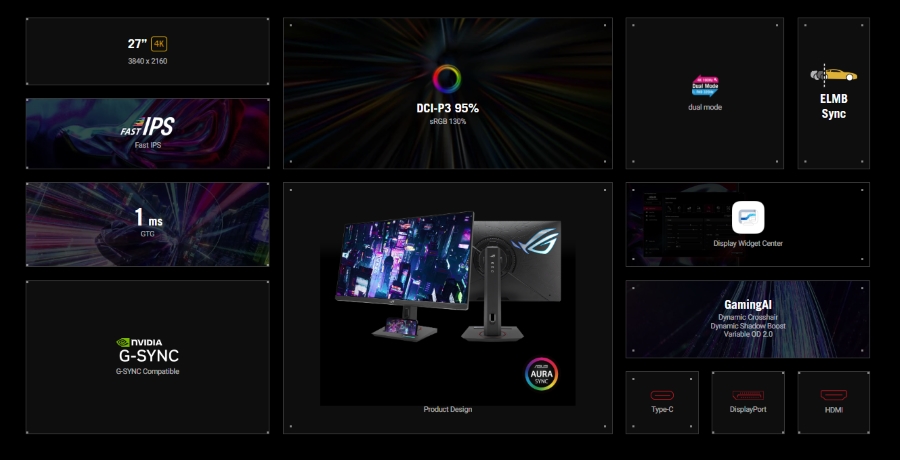Open the 1 ms GTG feature tile
This screenshot has height=460, width=900.
(x=147, y=224)
